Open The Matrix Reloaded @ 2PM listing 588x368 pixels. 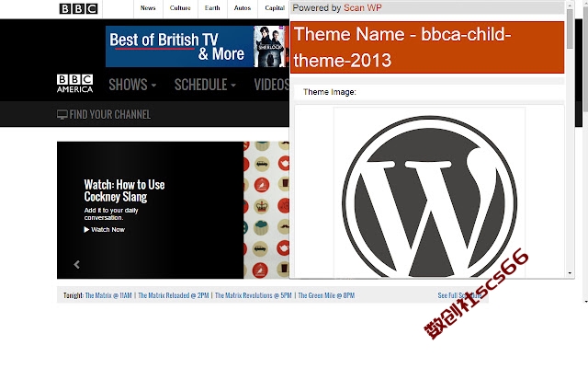click(x=174, y=295)
